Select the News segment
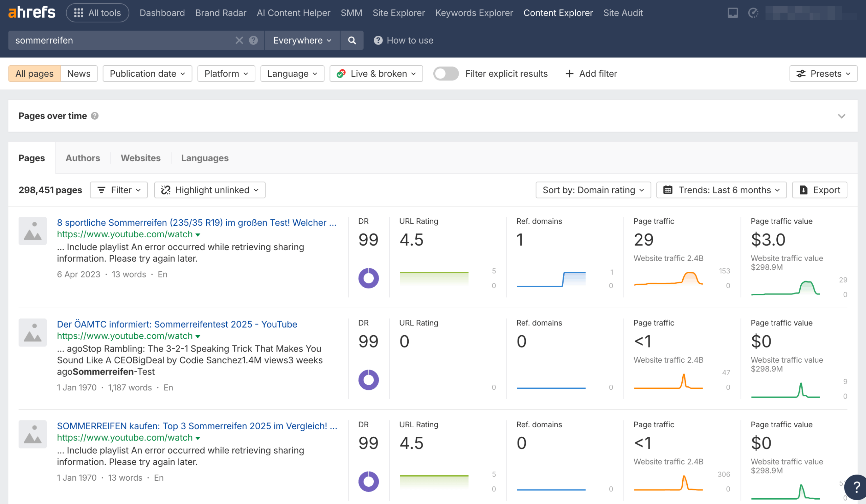Viewport: 866px width, 504px height. click(x=79, y=73)
